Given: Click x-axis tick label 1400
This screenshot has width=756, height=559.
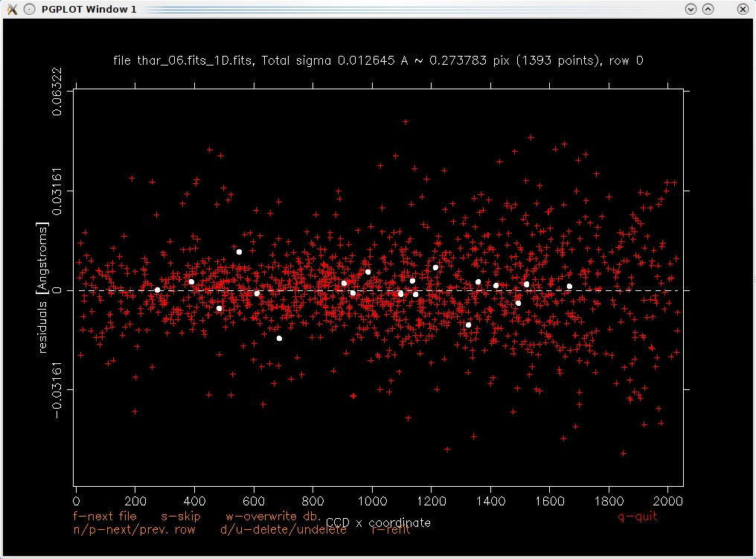Looking at the screenshot, I should click(x=491, y=501).
